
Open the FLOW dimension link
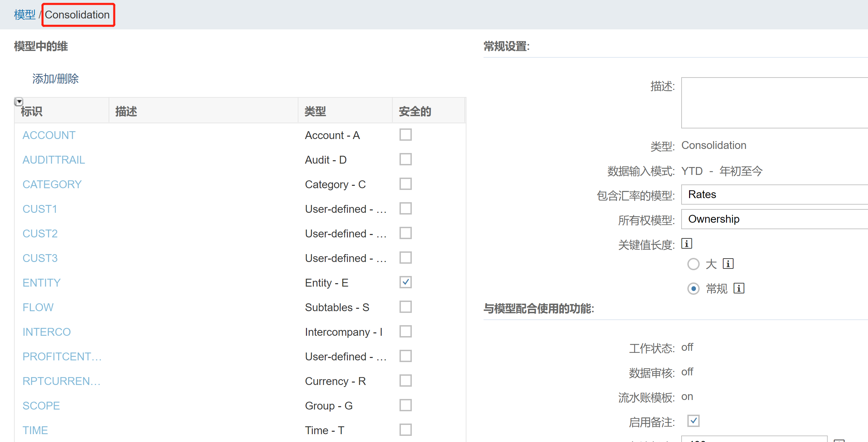[x=38, y=307]
